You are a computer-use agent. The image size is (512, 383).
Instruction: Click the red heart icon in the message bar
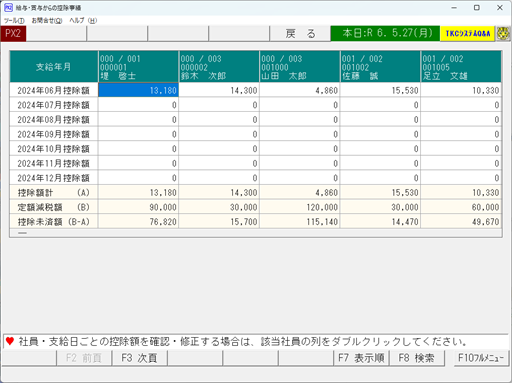click(x=10, y=341)
